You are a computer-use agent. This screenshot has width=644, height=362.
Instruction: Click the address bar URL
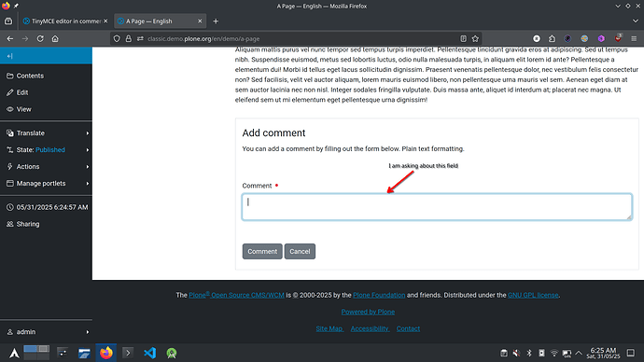pyautogui.click(x=203, y=38)
